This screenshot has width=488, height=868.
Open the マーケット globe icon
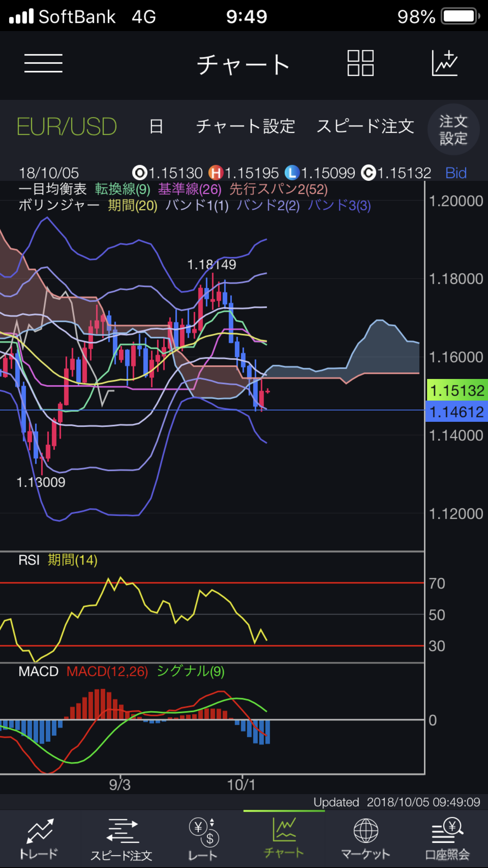366,831
